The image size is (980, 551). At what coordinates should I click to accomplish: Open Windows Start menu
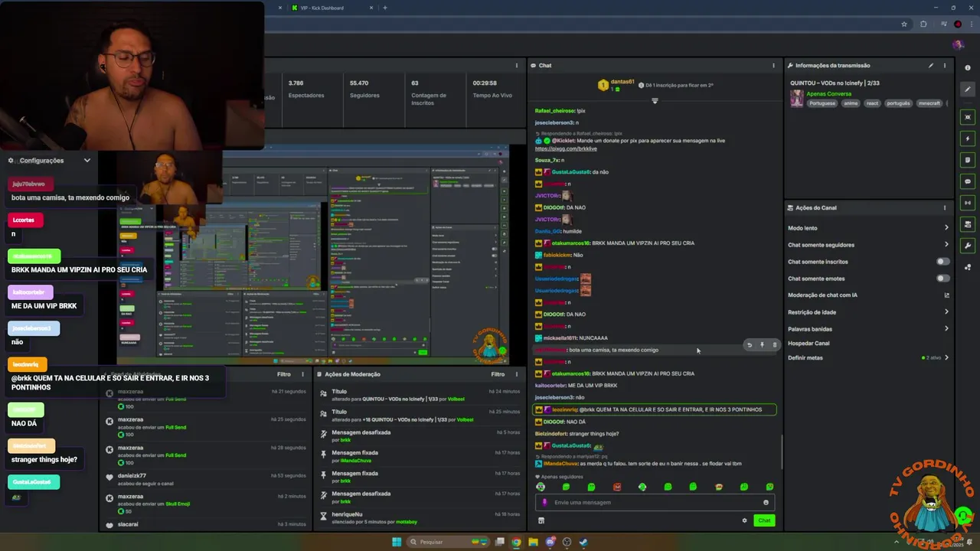coord(397,542)
